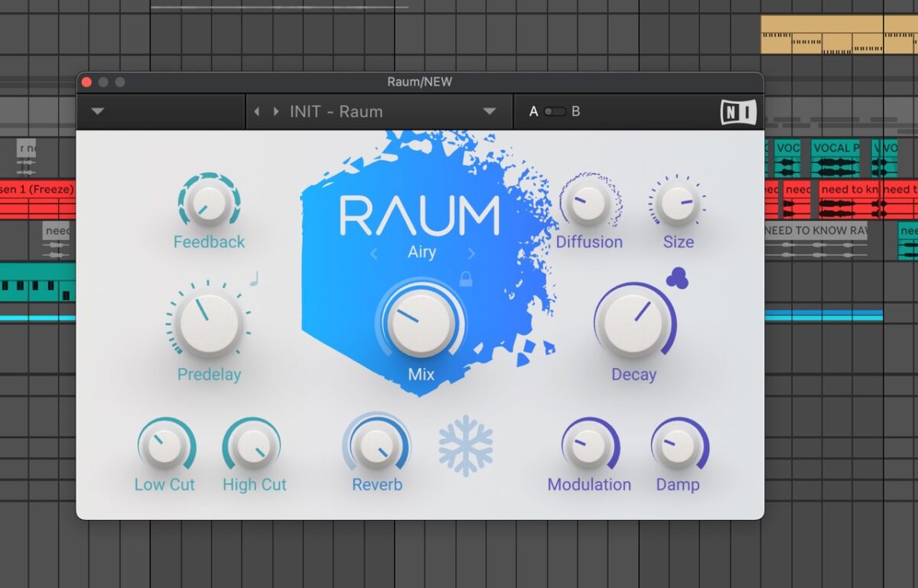This screenshot has width=918, height=588.
Task: Click the note sync icon beside Predelay
Action: pos(253,279)
